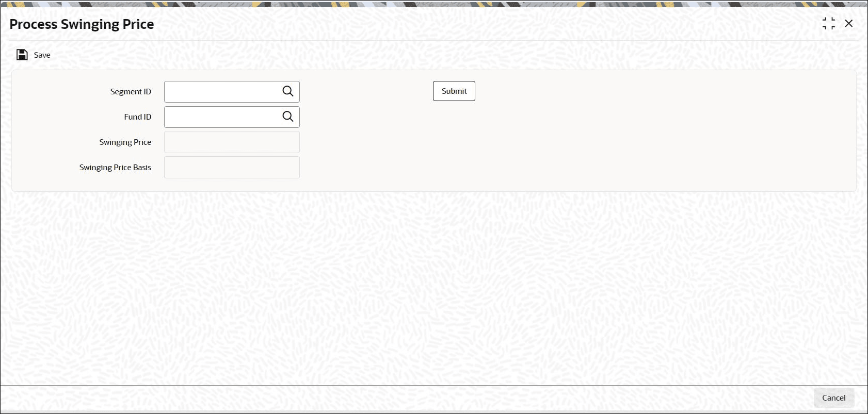
Task: Shrink the window using the minimize icon
Action: coord(829,23)
